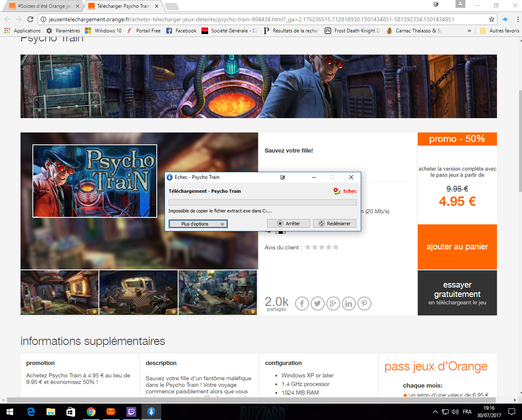Open Twitch from the taskbar

click(x=131, y=412)
